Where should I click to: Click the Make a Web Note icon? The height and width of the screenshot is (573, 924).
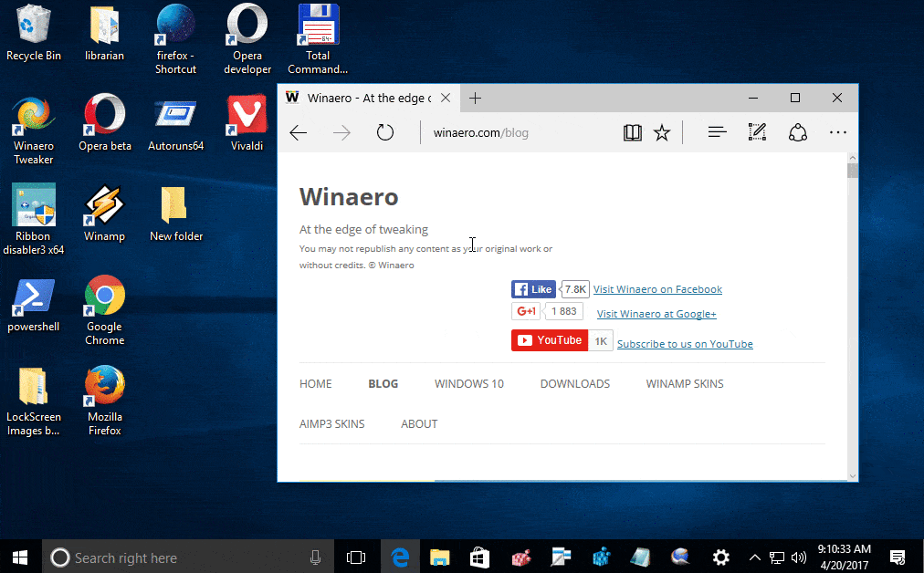(757, 132)
